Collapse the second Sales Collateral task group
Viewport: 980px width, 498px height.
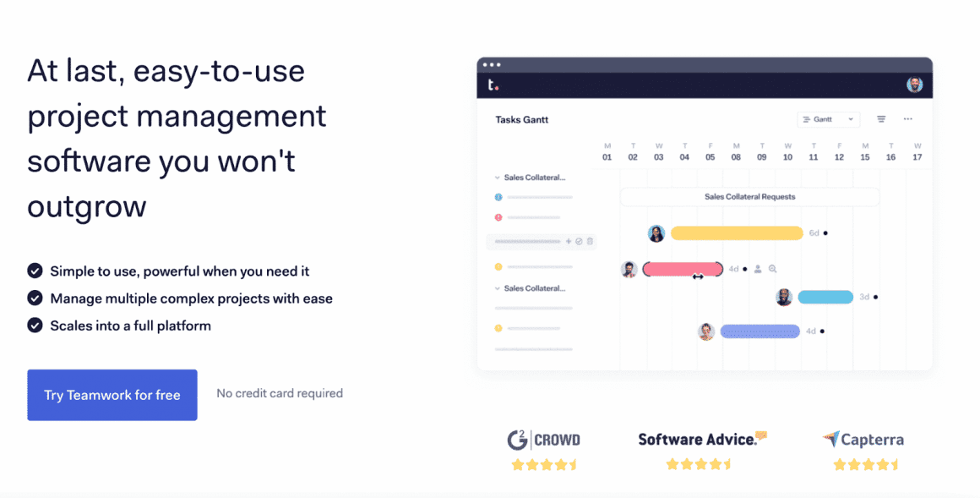[498, 288]
